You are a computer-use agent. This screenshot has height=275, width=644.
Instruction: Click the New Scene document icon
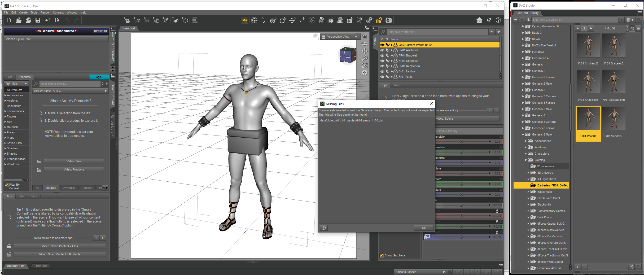pyautogui.click(x=9, y=20)
